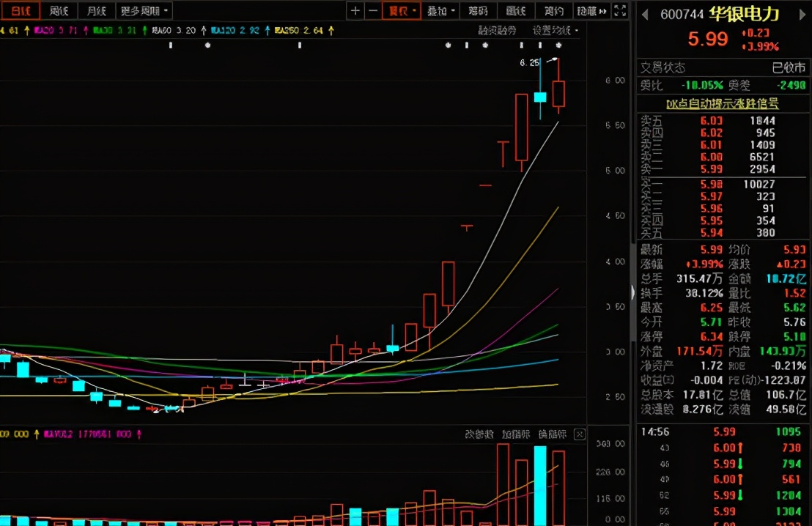Screen dimensions: 812x526
Task: Select buy-five row price 5.94
Action: click(711, 232)
